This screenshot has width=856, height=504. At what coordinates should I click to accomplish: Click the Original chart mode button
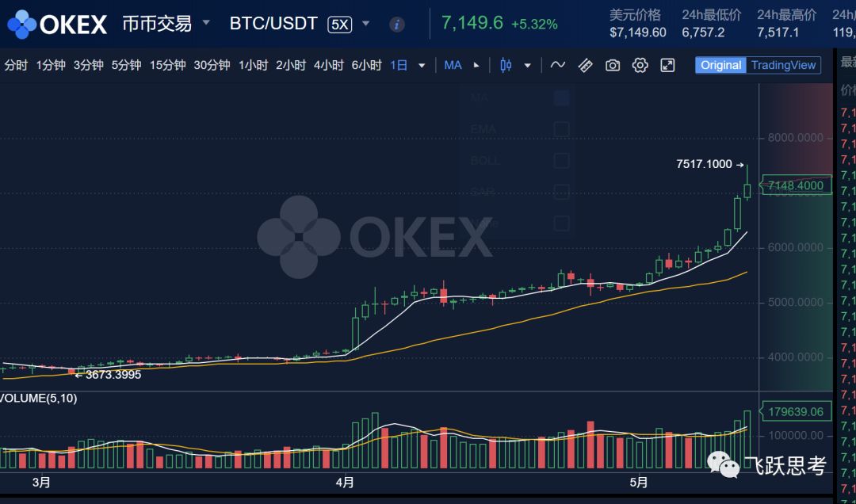click(x=720, y=65)
